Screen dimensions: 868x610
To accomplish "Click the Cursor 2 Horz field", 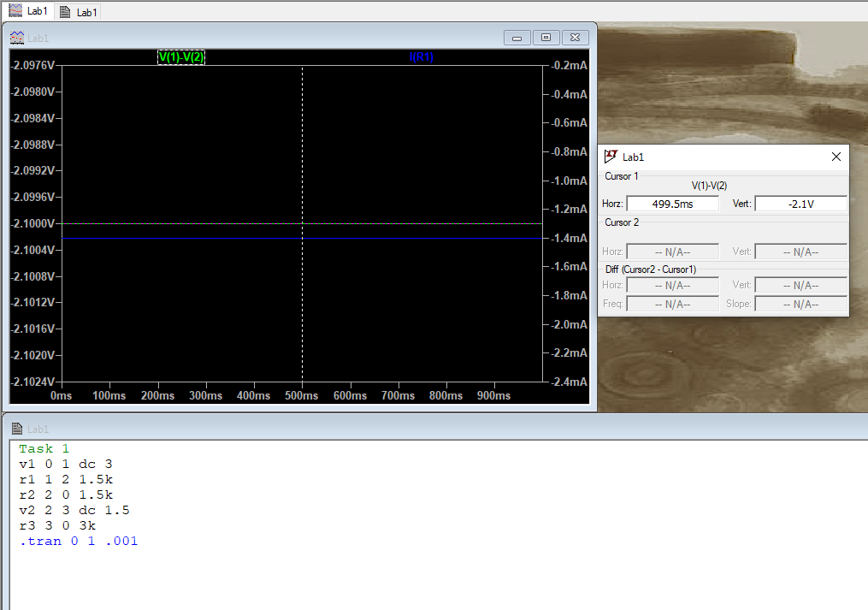I will tap(672, 252).
